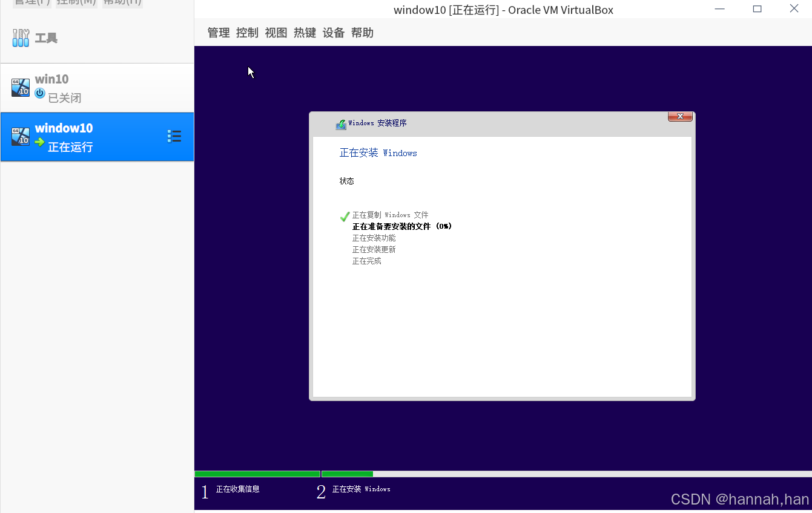Select the 工具 label in the sidebar
Screen dimensions: 812x513
pos(46,38)
